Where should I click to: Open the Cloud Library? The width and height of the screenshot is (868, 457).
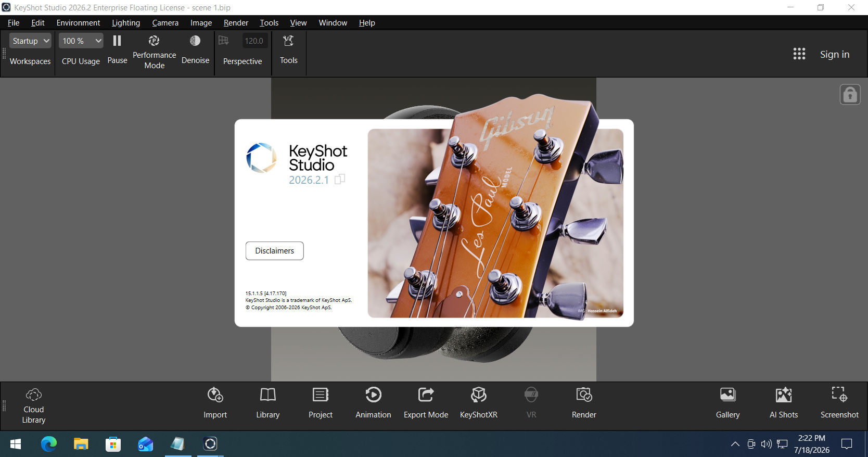pyautogui.click(x=34, y=406)
